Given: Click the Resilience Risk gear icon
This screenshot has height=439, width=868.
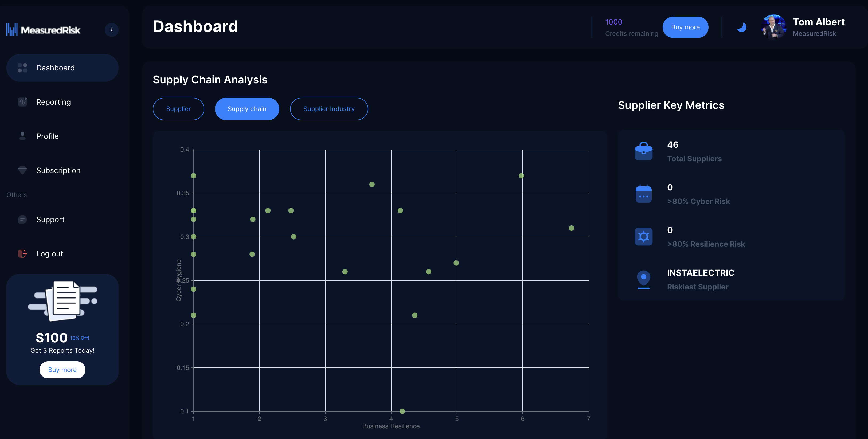Looking at the screenshot, I should pyautogui.click(x=643, y=237).
